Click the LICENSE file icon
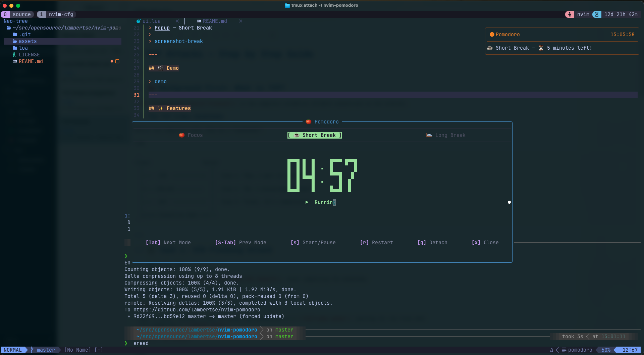The height and width of the screenshot is (355, 644). click(14, 55)
